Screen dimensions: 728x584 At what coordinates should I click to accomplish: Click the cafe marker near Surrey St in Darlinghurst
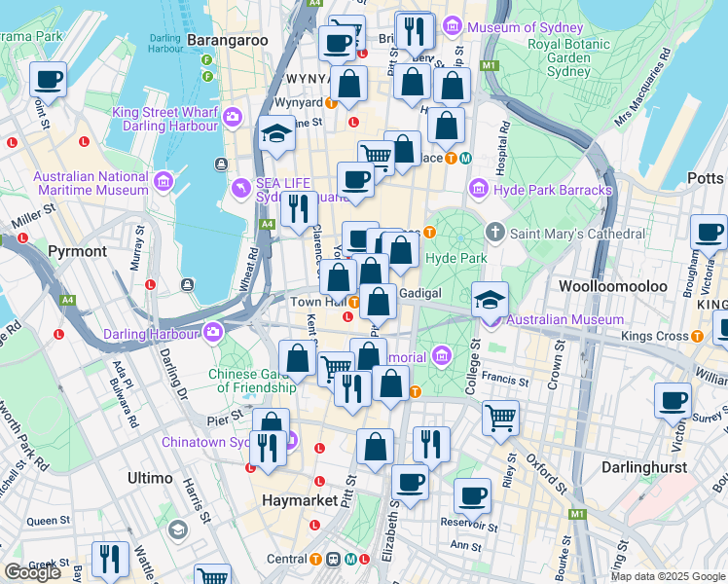tap(673, 403)
